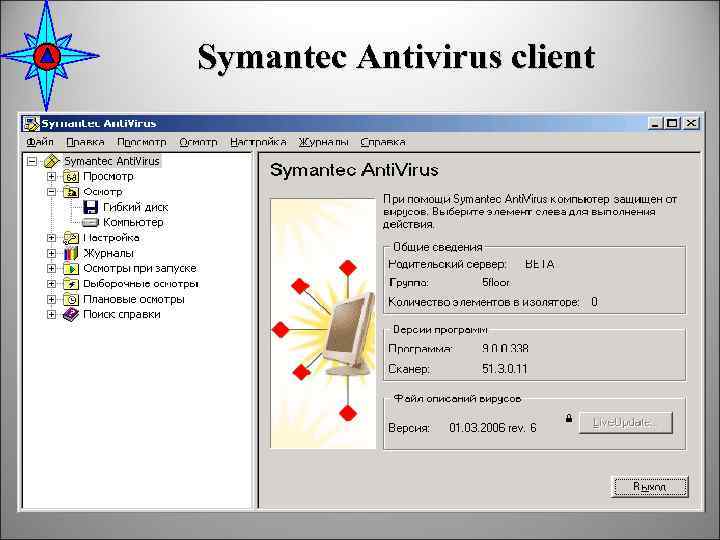Click the Symantec AntiVirus root tree icon
Viewport: 720px width, 540px height.
coord(51,161)
